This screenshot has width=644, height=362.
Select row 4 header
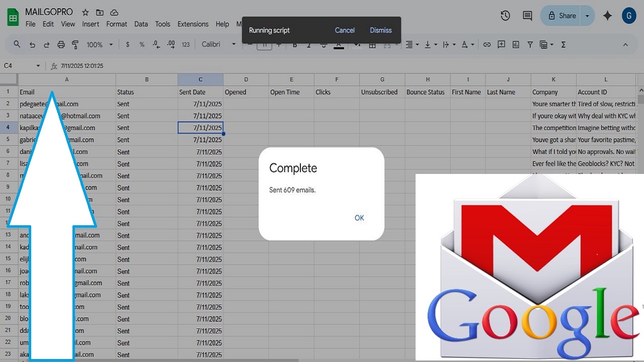[x=9, y=128]
